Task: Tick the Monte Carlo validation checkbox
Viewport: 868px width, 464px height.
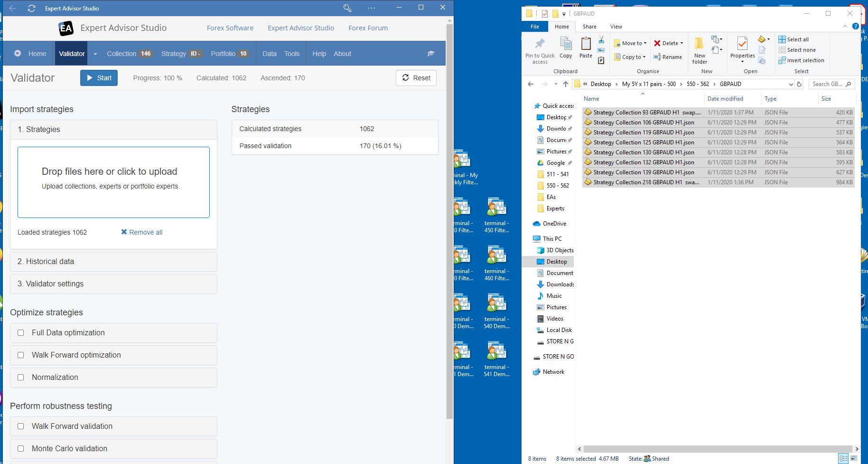Action: (x=21, y=449)
